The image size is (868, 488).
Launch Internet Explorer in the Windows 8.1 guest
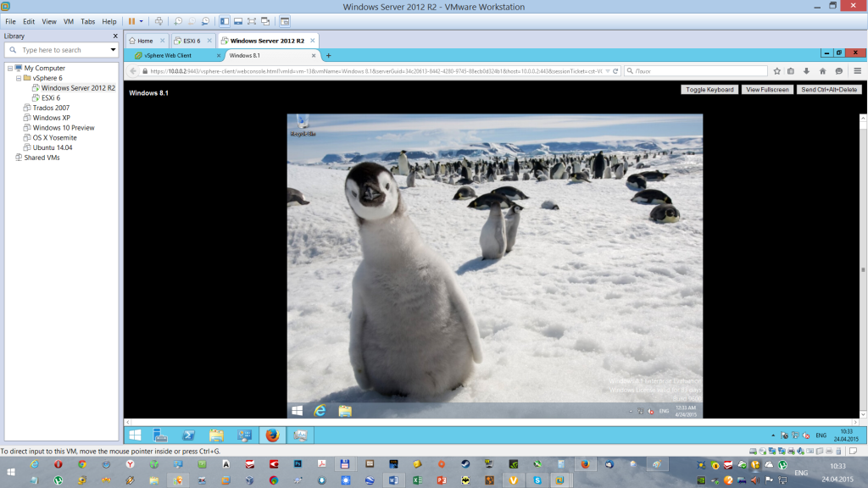(320, 409)
